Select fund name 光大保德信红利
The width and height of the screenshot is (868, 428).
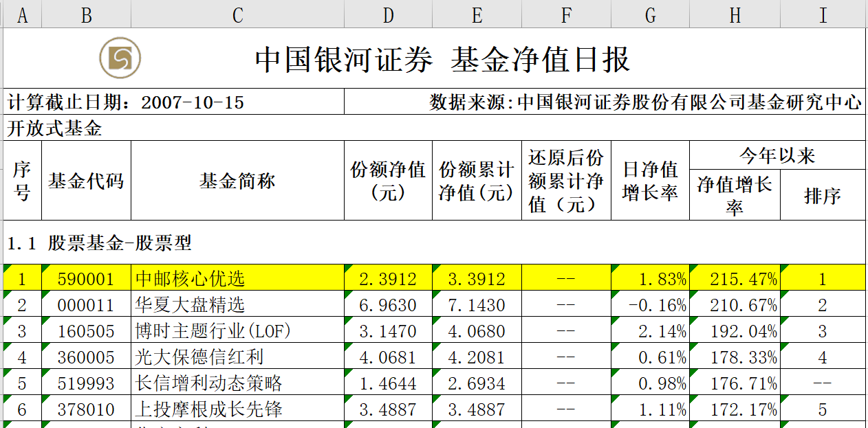click(237, 357)
